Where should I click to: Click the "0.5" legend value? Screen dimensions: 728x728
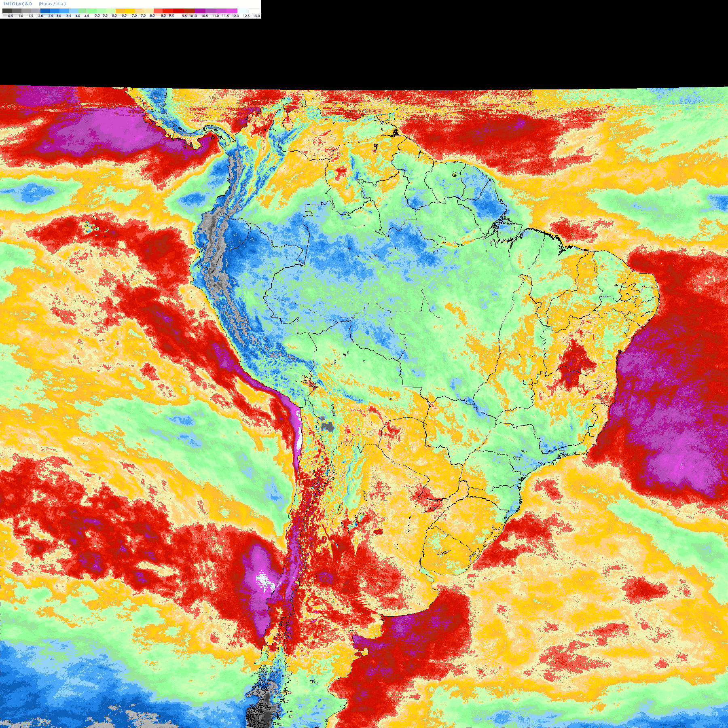[11, 16]
